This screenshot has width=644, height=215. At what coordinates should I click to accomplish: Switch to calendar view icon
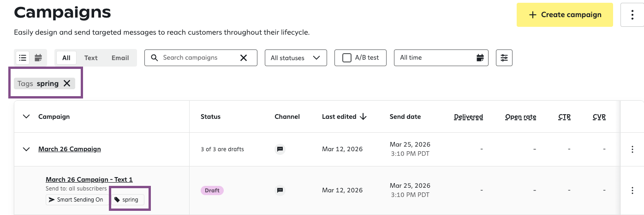point(38,58)
